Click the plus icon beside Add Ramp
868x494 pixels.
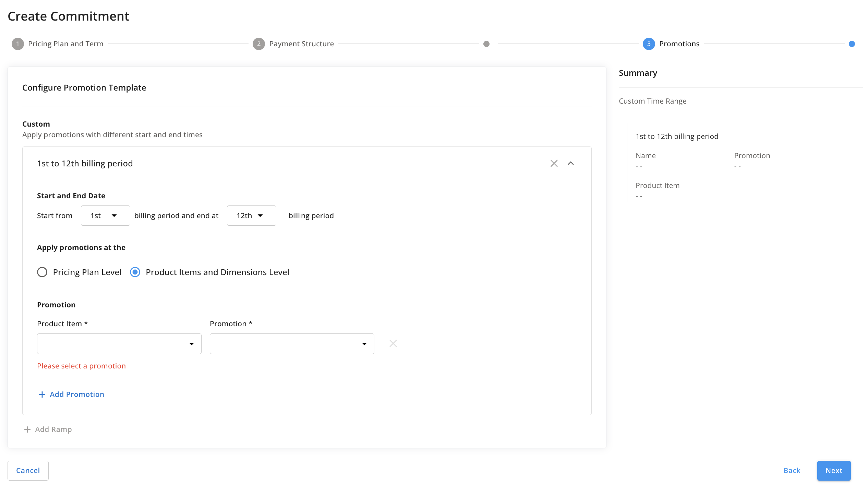27,430
